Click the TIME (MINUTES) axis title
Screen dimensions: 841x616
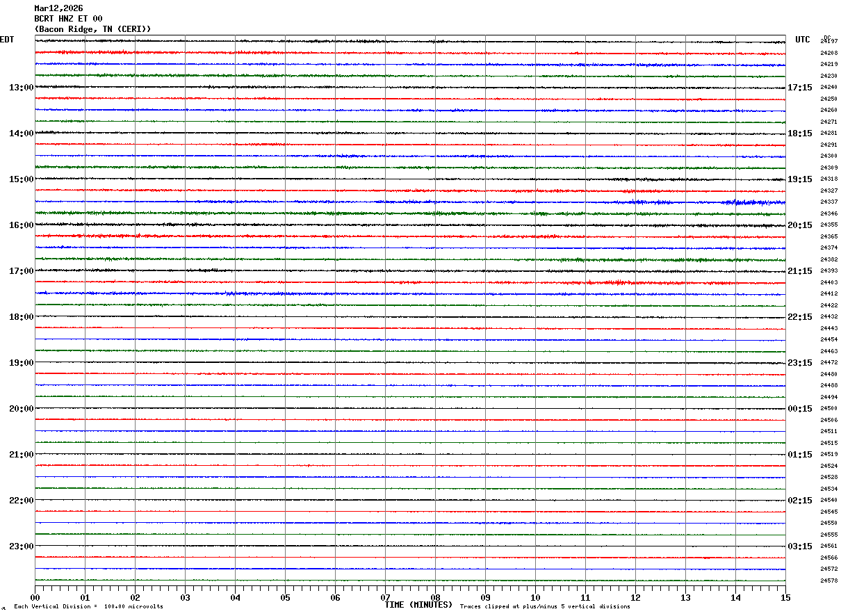pyautogui.click(x=418, y=605)
